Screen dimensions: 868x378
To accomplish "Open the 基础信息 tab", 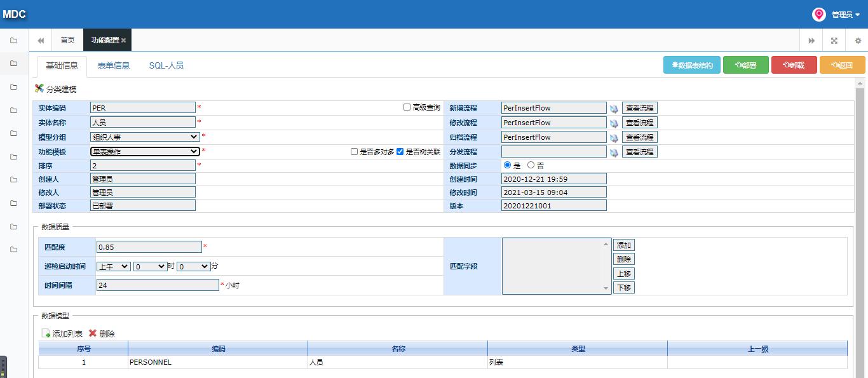I will click(x=62, y=65).
